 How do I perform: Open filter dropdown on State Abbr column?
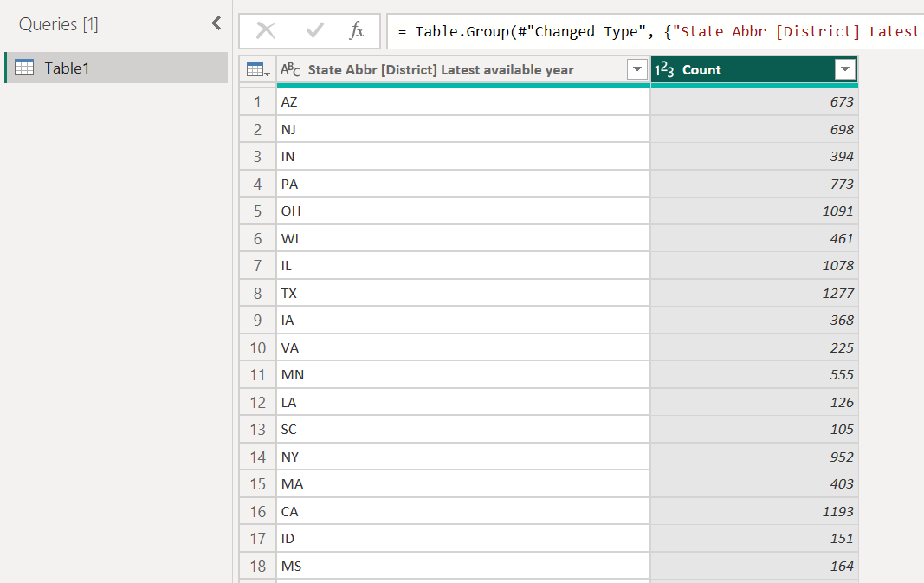637,69
